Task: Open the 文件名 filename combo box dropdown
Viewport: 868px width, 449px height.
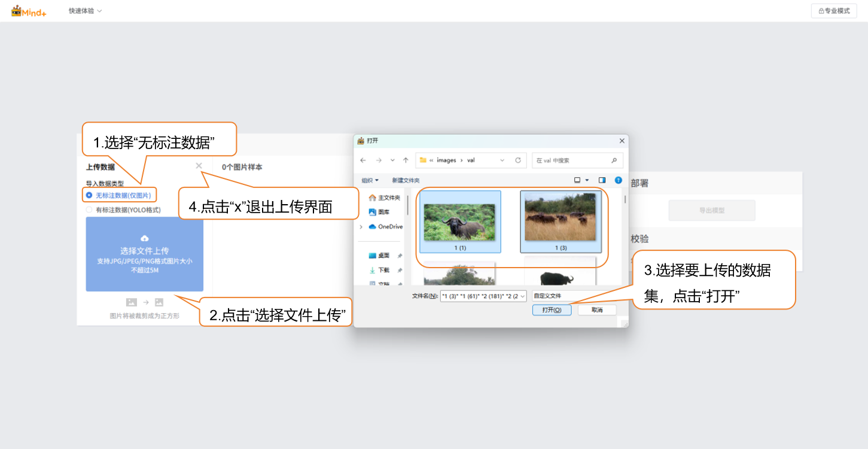Action: pyautogui.click(x=522, y=296)
